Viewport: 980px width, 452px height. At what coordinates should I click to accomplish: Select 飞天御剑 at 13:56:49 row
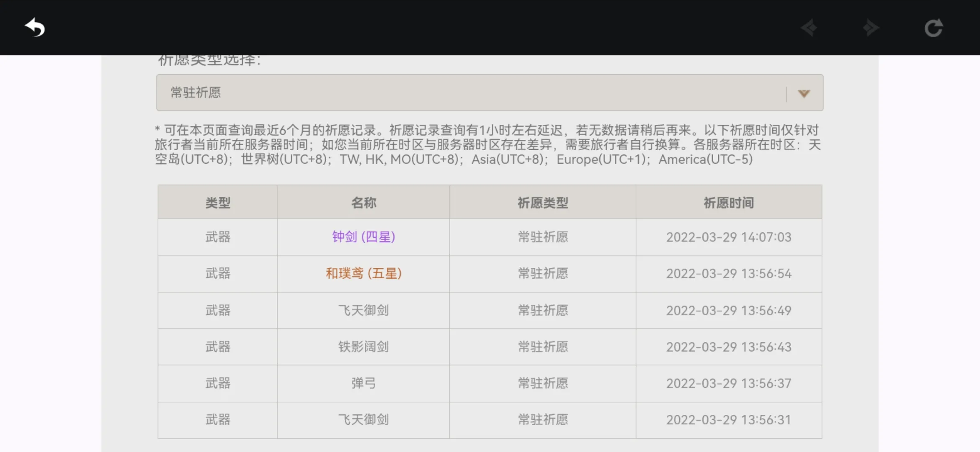[x=364, y=310]
